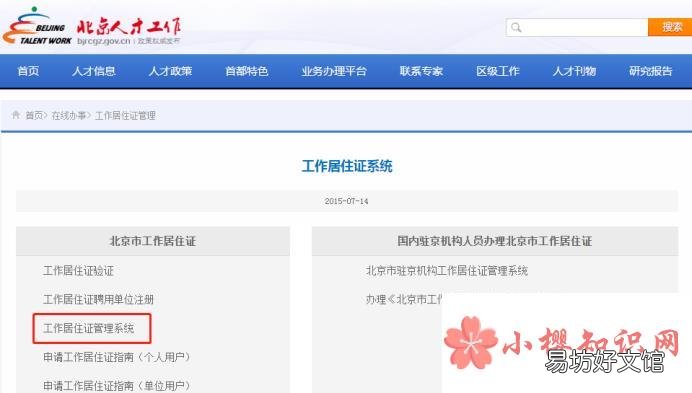
Task: Open the 首都特色 navigation item
Action: pos(247,71)
